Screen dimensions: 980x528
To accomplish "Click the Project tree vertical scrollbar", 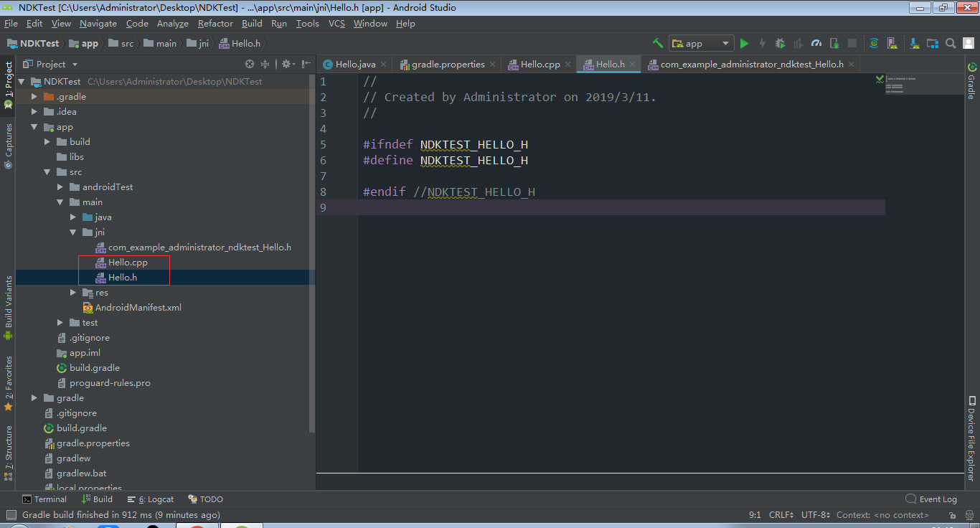I will [311, 253].
